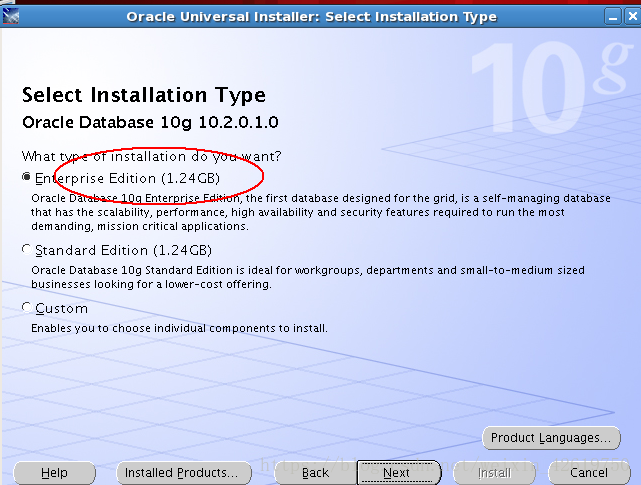Proceed with the Next button

[x=399, y=473]
